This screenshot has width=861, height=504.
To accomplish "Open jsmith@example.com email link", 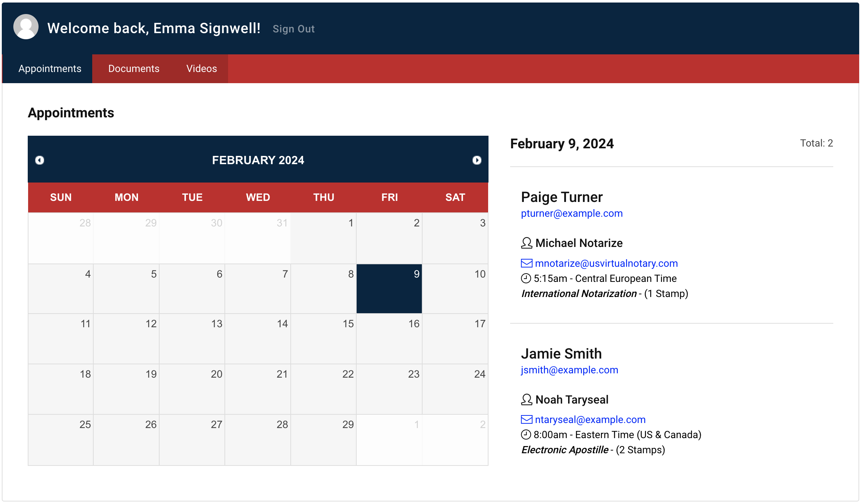I will (570, 370).
